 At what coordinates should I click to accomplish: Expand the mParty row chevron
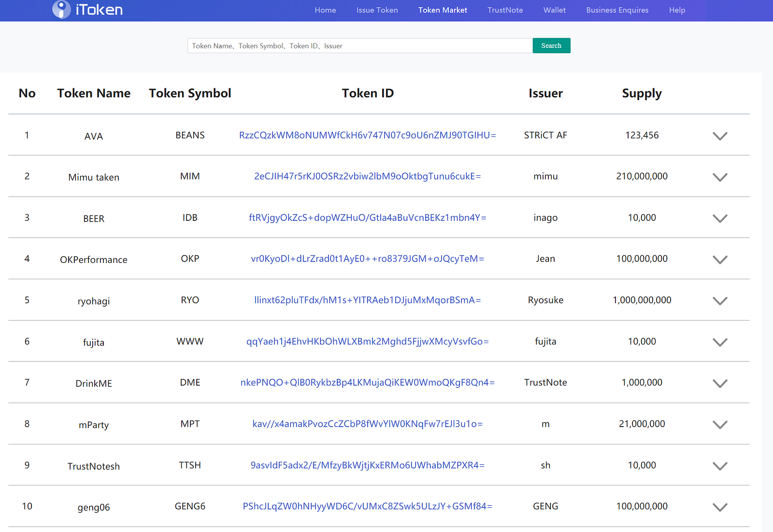point(720,425)
